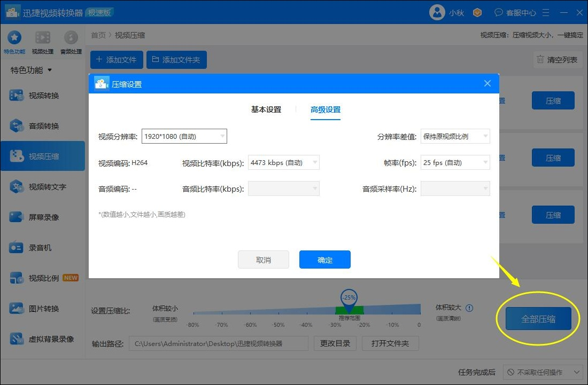Select 录音机 in the sidebar
The height and width of the screenshot is (385, 588).
click(x=43, y=248)
